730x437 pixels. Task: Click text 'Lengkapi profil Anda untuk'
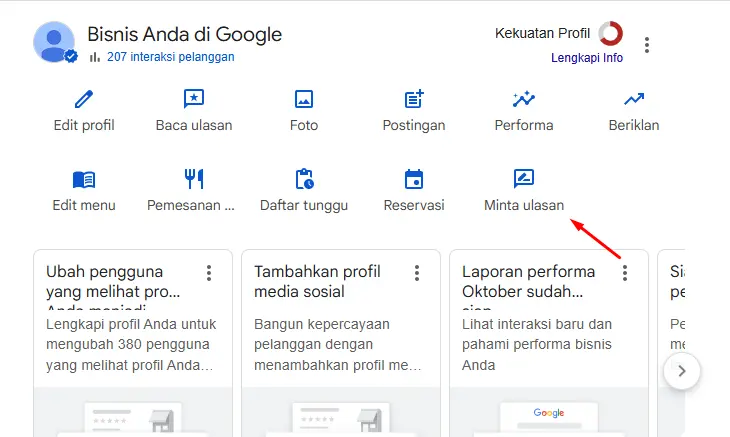131,324
